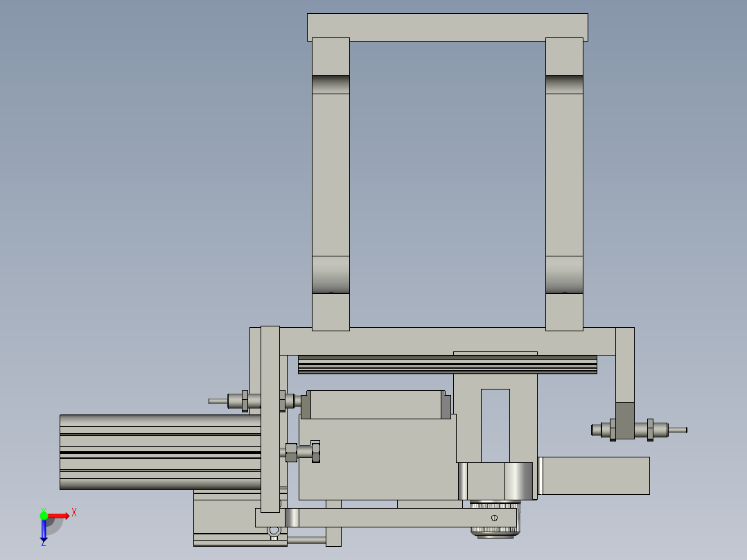The width and height of the screenshot is (747, 560).
Task: Select the rectangular block at the lower right
Action: point(595,475)
